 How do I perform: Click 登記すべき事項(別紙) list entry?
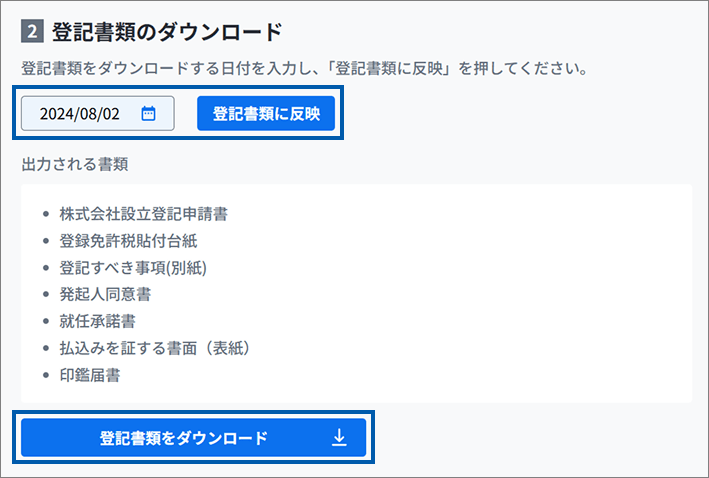click(x=133, y=268)
